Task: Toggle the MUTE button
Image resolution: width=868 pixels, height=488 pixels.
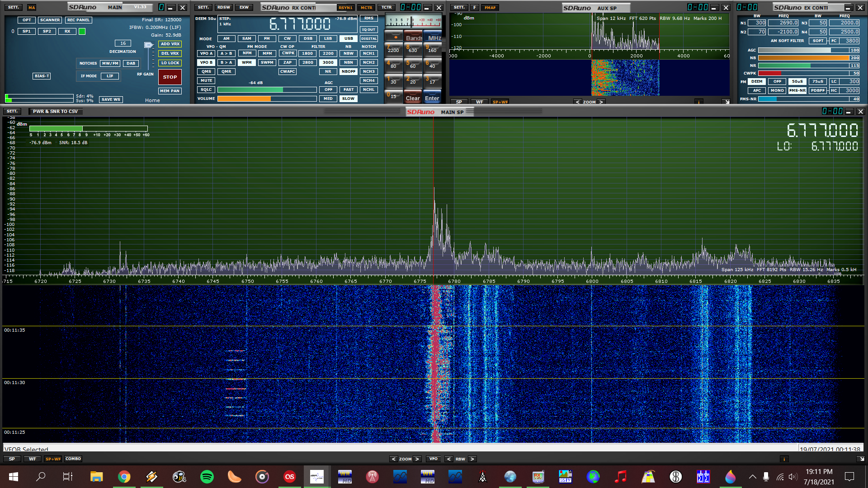Action: (206, 80)
